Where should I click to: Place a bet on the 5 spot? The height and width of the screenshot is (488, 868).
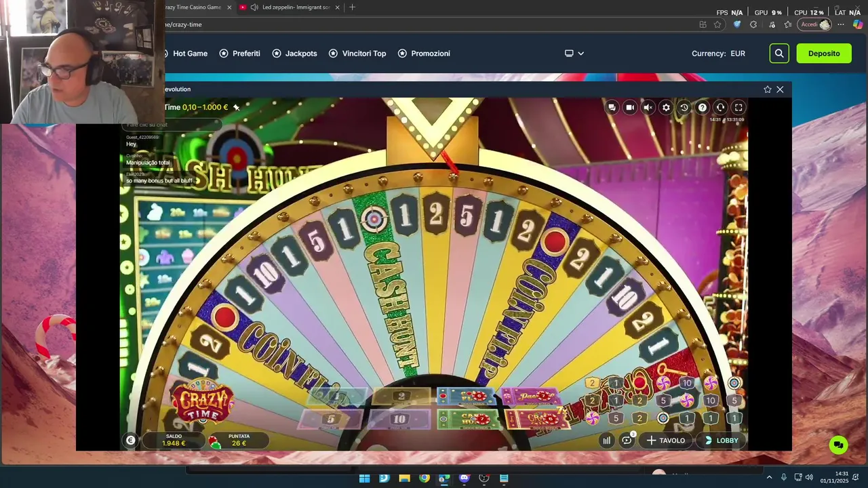pos(331,420)
